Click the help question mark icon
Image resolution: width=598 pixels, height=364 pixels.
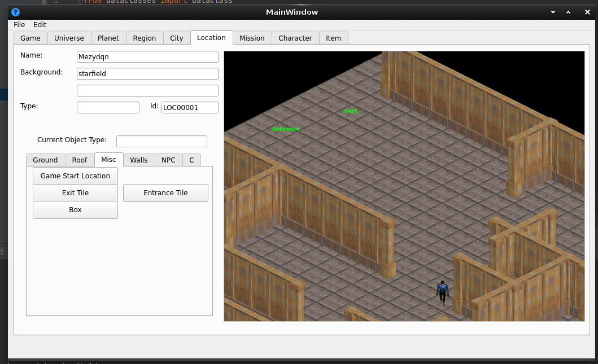[x=15, y=12]
